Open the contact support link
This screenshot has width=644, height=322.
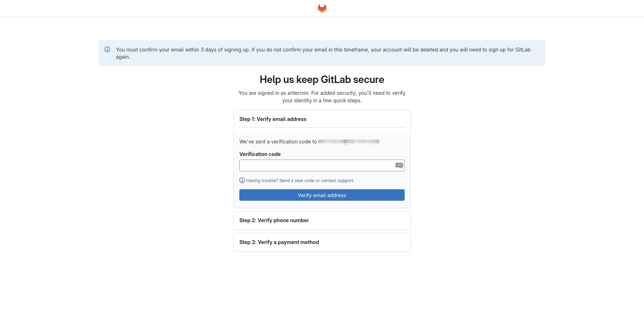click(x=337, y=181)
